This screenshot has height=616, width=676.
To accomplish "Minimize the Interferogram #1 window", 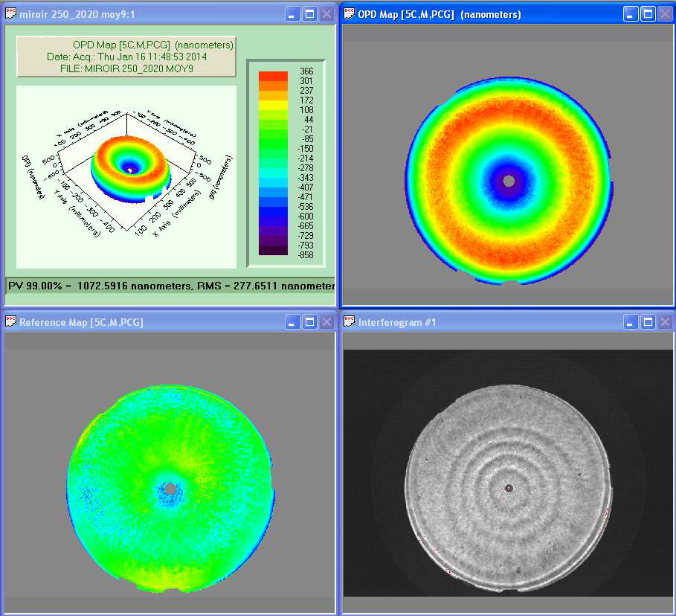I will click(x=631, y=321).
